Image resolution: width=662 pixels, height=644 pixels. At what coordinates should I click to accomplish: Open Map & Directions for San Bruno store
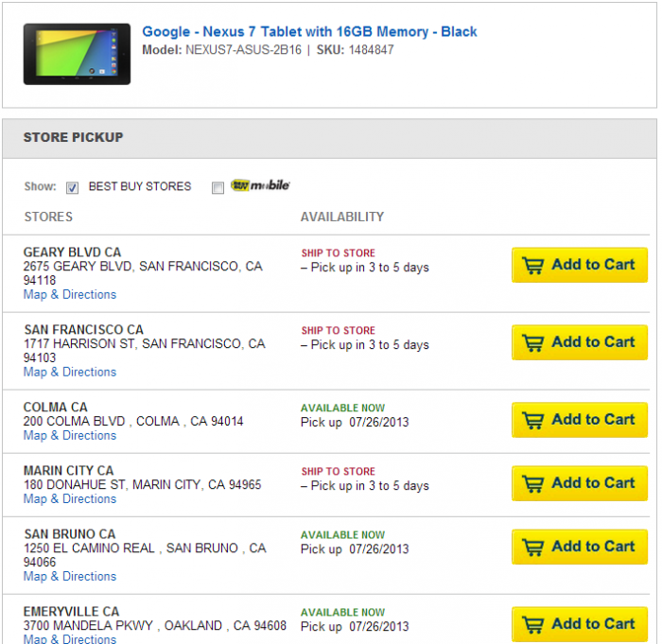pyautogui.click(x=70, y=577)
